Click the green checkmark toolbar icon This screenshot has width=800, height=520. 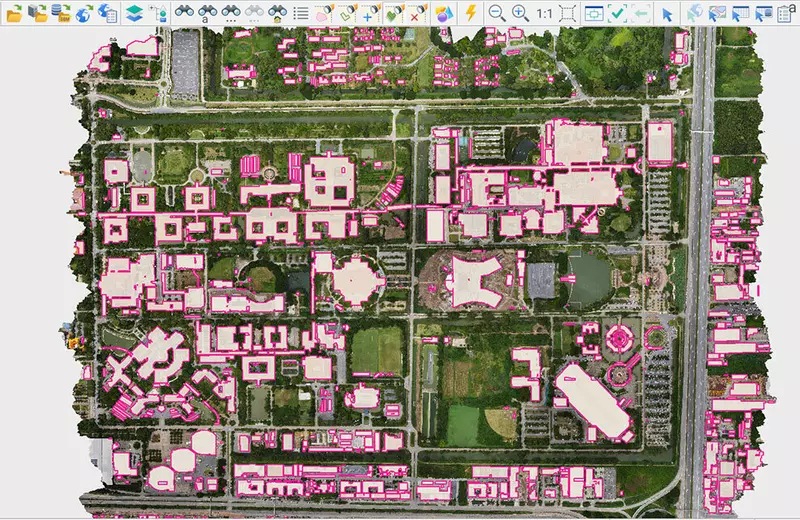click(617, 13)
